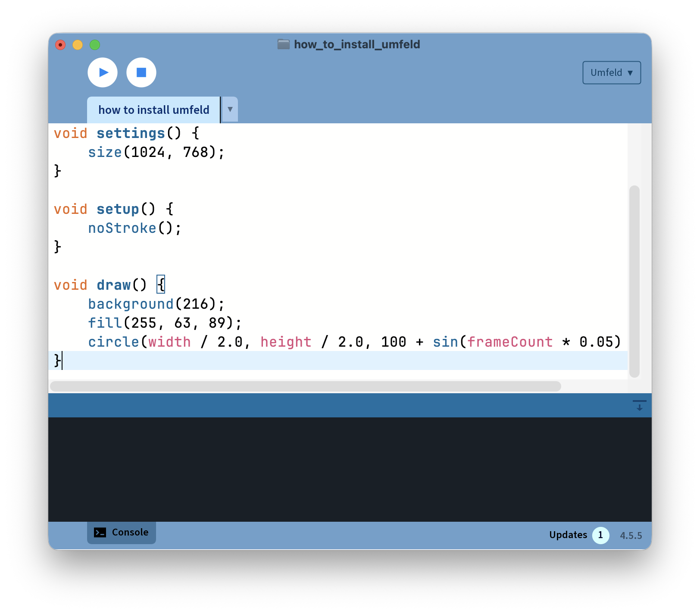Minimize the window with yellow button
The image size is (700, 614).
pos(78,45)
